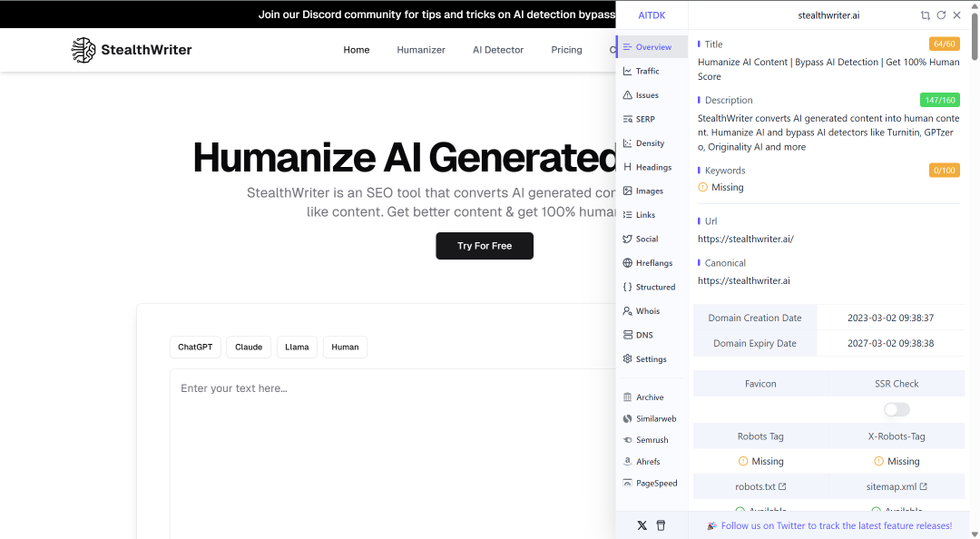Select the Claude sample button

click(x=248, y=347)
